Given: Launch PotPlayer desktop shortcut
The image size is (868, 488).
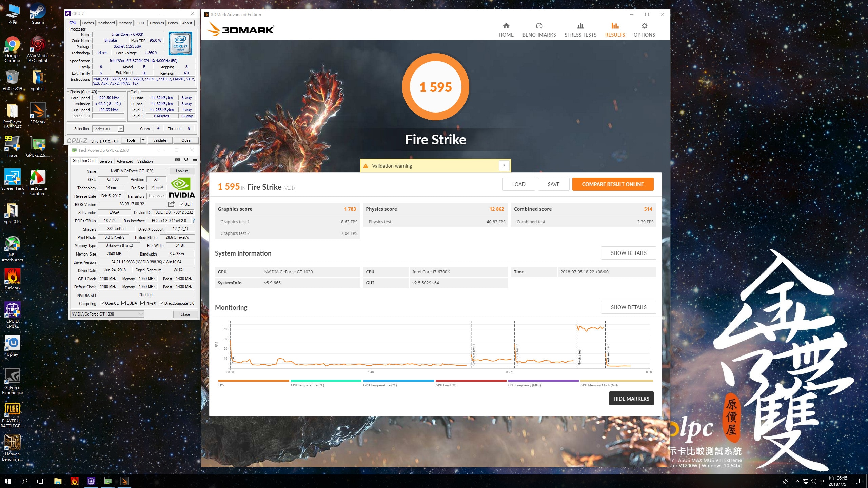Looking at the screenshot, I should 12,116.
